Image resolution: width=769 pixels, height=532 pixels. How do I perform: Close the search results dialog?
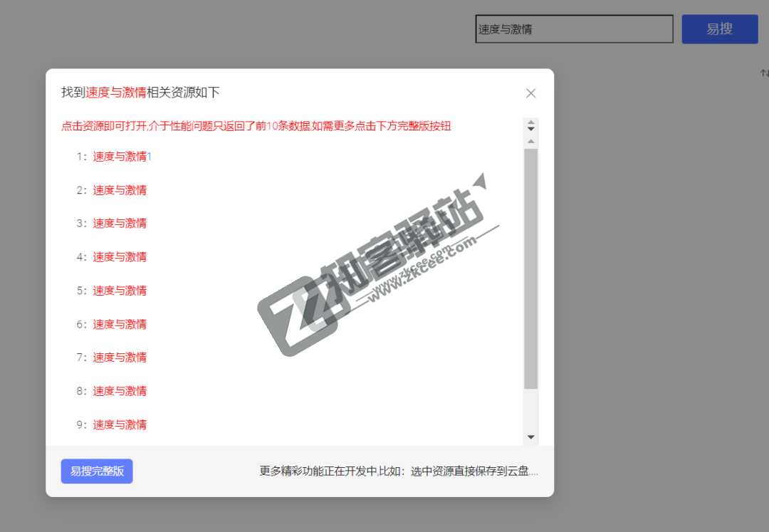pyautogui.click(x=530, y=93)
